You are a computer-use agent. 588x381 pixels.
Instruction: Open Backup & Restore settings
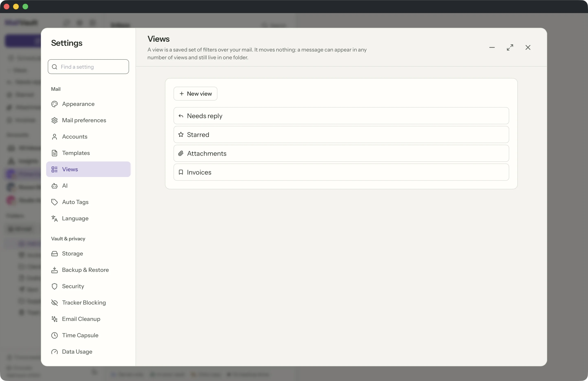(x=88, y=270)
